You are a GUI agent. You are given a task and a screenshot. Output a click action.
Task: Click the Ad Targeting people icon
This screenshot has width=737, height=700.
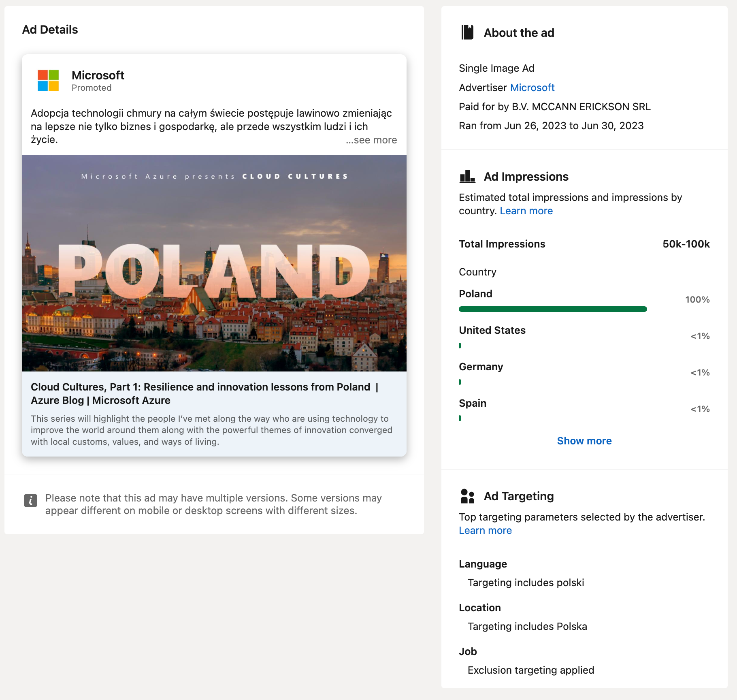pos(467,496)
